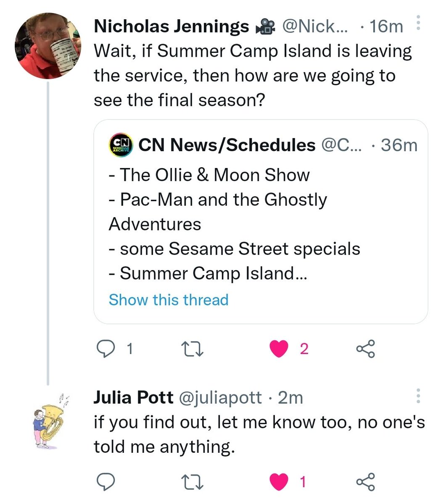The image size is (443, 504).
Task: Open the Julia Pott display name
Action: point(133,397)
